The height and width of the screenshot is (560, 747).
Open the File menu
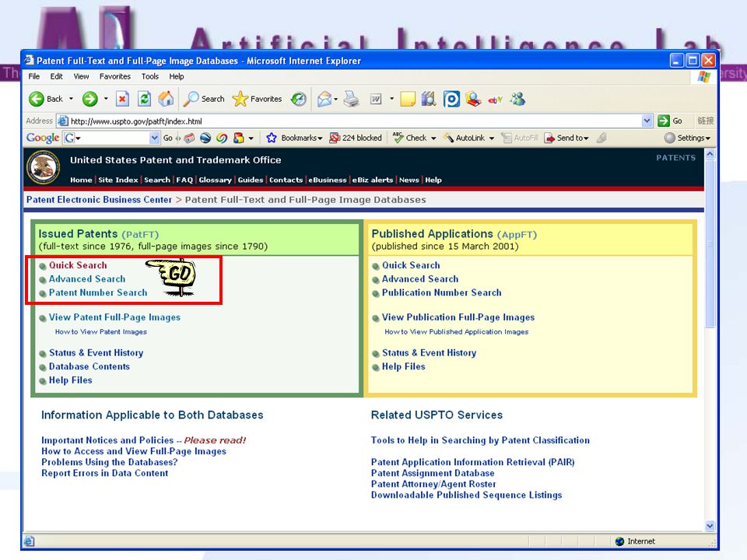click(x=33, y=77)
